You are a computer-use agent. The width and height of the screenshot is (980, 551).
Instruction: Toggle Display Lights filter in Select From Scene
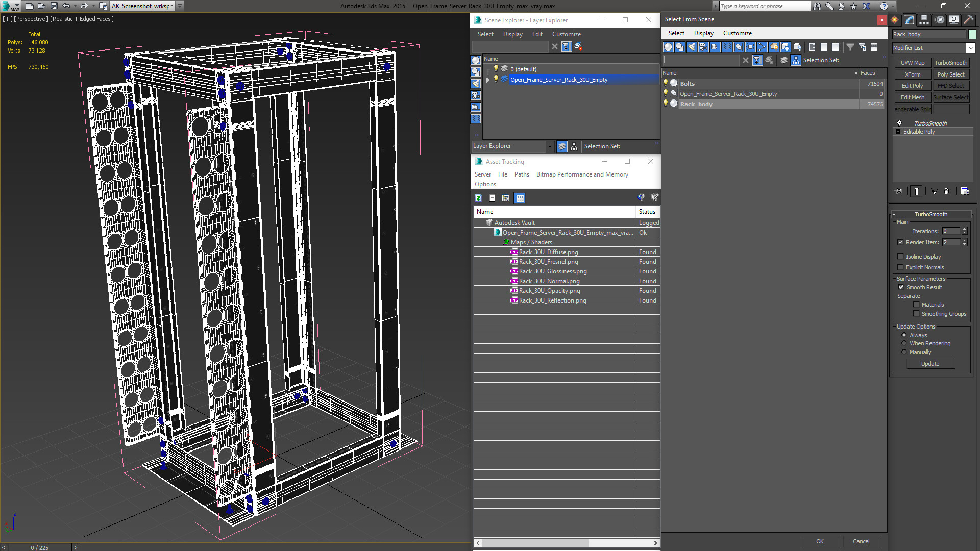coord(692,47)
